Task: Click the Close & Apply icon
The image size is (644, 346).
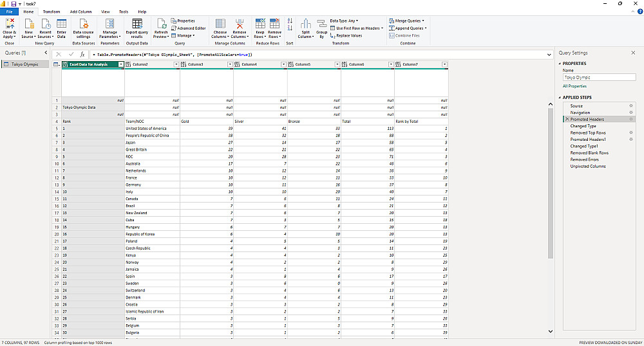Action: point(10,24)
